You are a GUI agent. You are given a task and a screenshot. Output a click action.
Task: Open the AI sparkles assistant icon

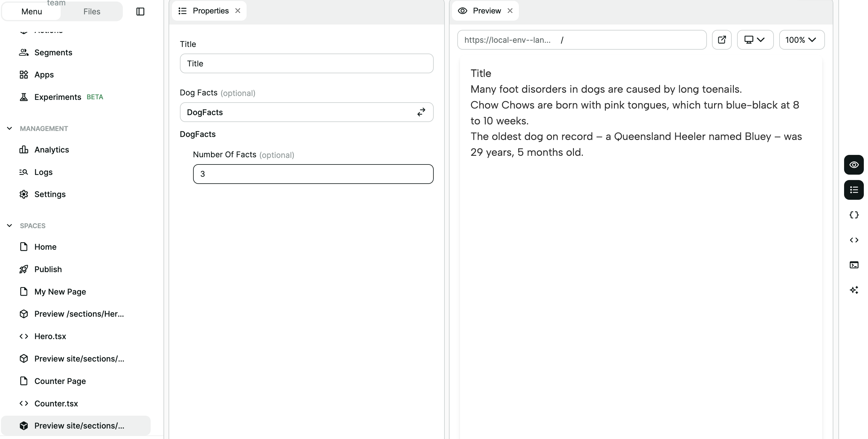(854, 290)
